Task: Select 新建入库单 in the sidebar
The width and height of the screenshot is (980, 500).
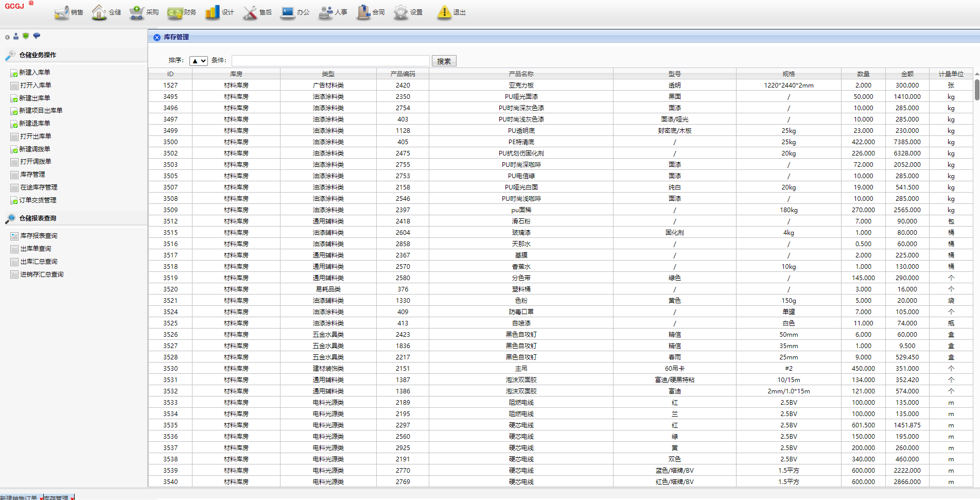Action: [34, 73]
